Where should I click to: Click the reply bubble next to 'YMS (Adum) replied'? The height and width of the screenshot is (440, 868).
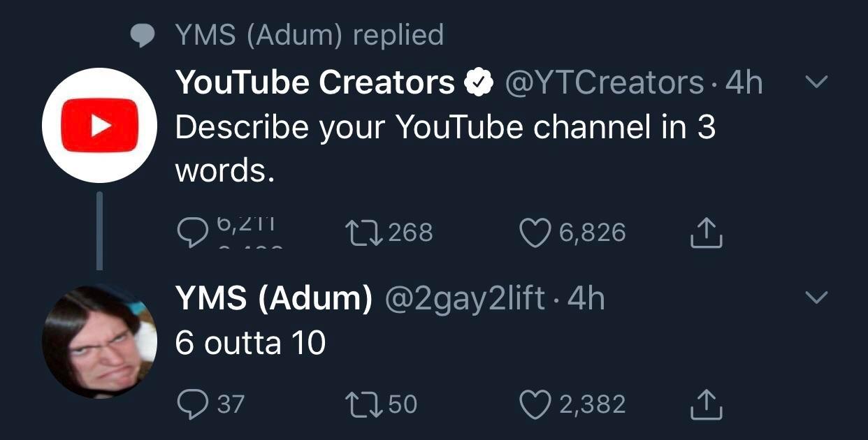[143, 34]
